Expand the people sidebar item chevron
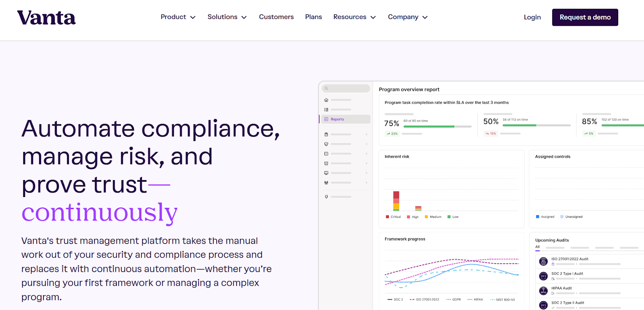 [x=366, y=183]
